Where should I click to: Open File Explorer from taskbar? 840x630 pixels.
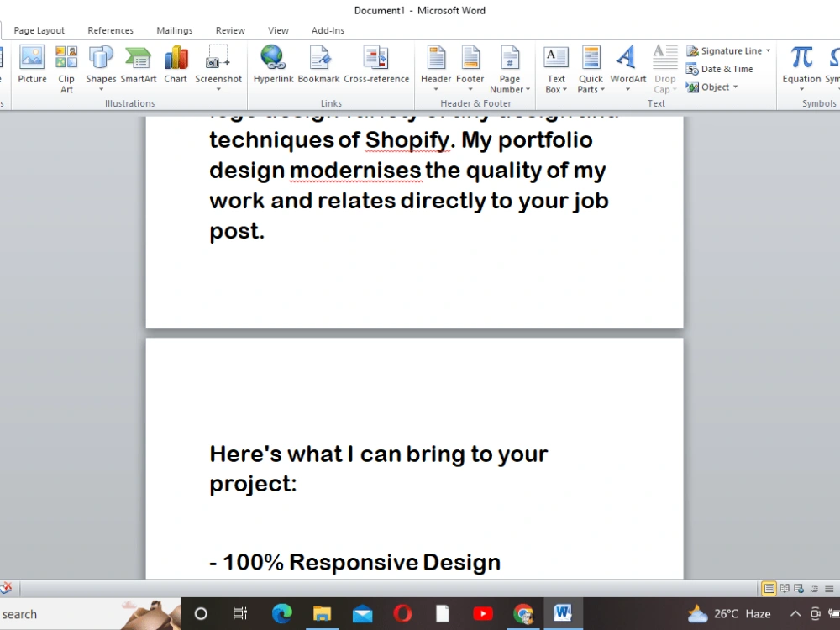(322, 614)
